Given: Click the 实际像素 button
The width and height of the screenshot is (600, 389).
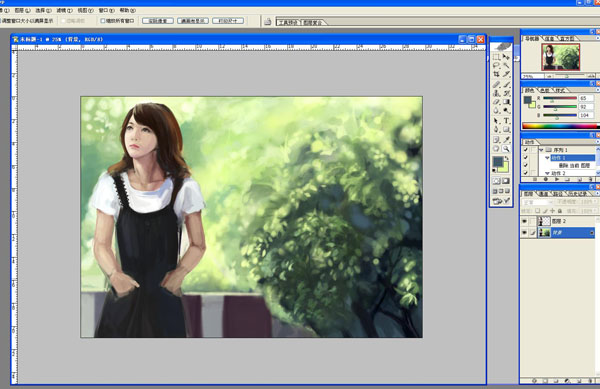Looking at the screenshot, I should point(158,21).
